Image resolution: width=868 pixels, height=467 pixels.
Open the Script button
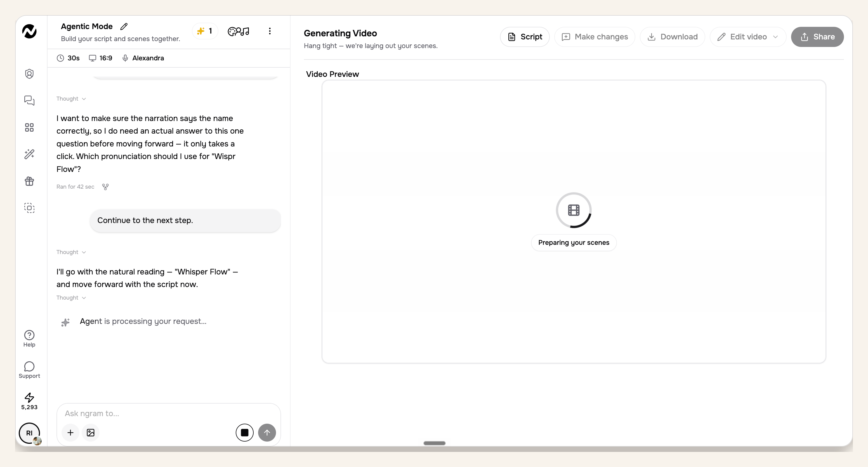pyautogui.click(x=525, y=37)
